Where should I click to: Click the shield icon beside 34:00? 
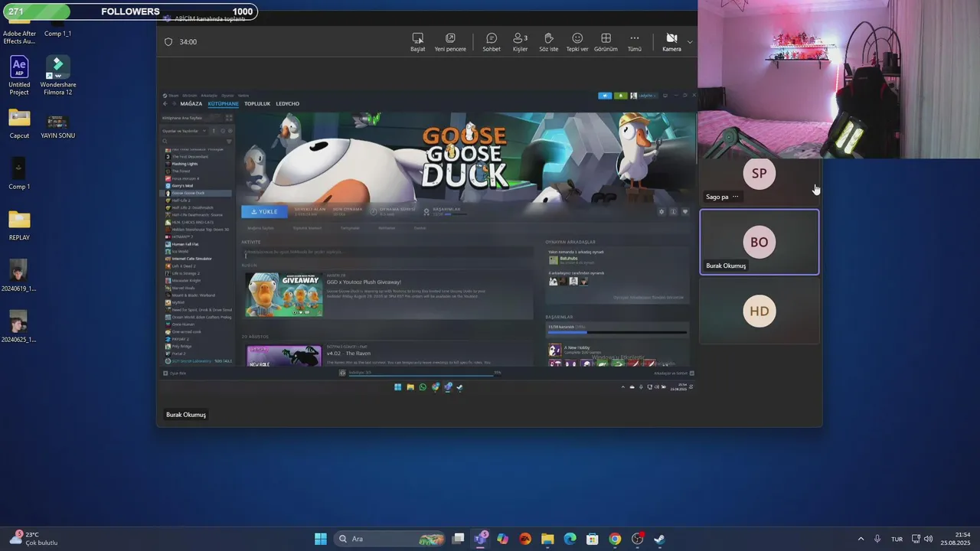pyautogui.click(x=168, y=42)
